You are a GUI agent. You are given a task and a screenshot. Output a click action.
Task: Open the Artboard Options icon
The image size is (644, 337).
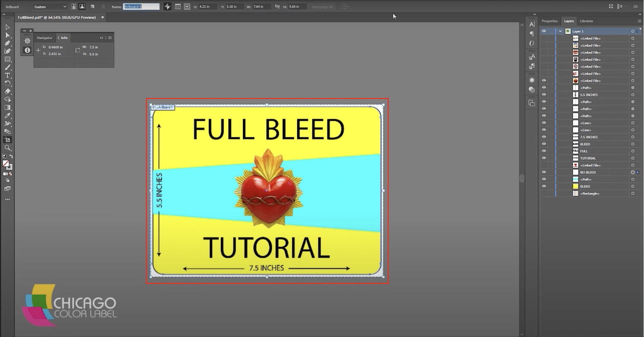[x=177, y=7]
